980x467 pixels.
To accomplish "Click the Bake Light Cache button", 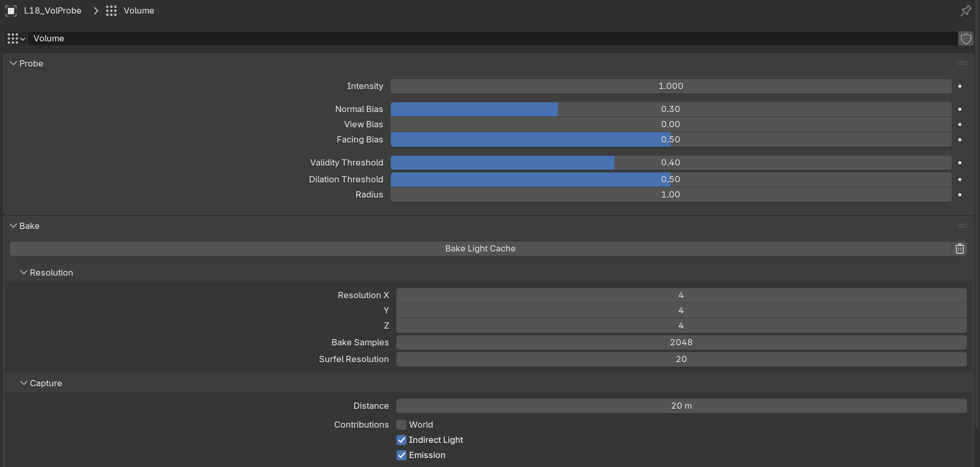I will [x=480, y=248].
